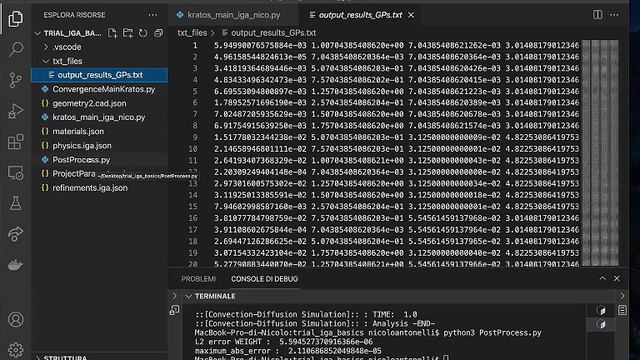Click line number 9 in the gutter

click(x=195, y=138)
